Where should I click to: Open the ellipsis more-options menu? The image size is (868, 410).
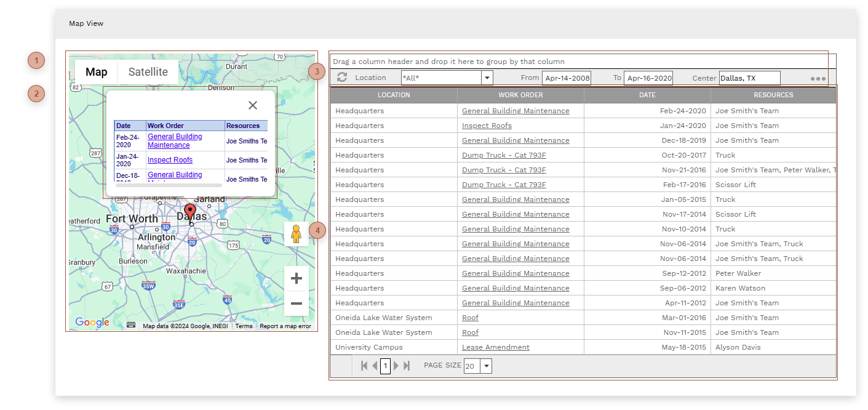click(818, 78)
